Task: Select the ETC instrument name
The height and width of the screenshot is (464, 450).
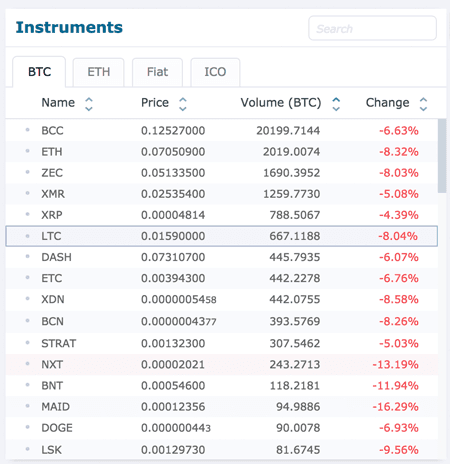Action: pos(52,278)
